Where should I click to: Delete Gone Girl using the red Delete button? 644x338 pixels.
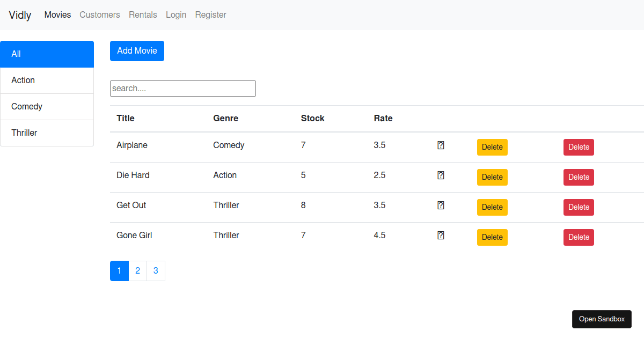579,237
